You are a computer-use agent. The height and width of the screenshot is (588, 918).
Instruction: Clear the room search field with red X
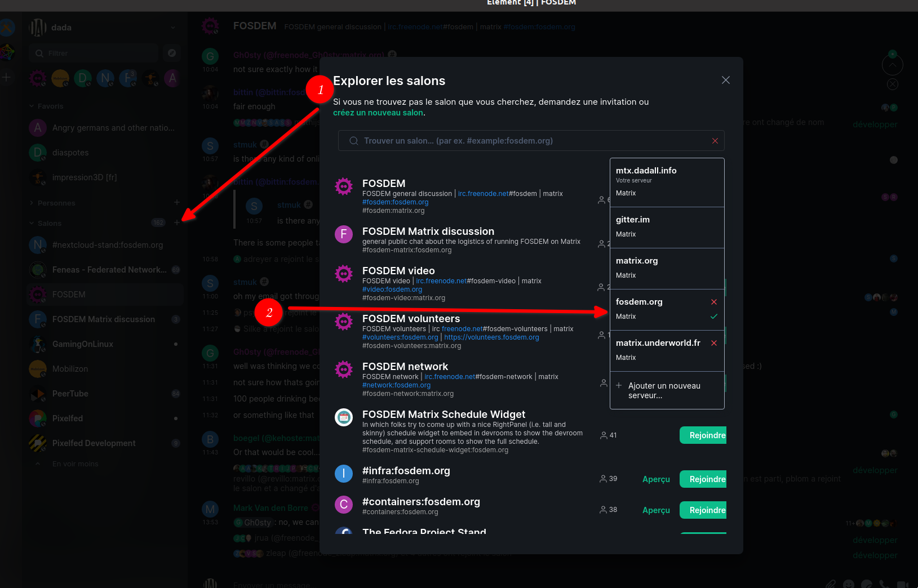coord(715,141)
